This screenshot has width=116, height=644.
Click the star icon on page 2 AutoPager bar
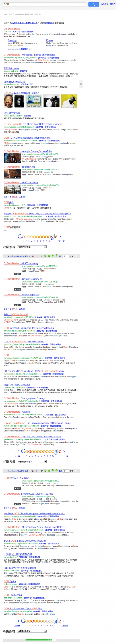pyautogui.click(x=76, y=256)
